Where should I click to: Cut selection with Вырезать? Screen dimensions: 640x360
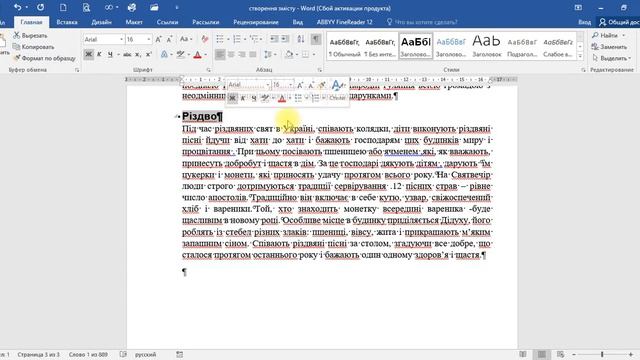30,36
